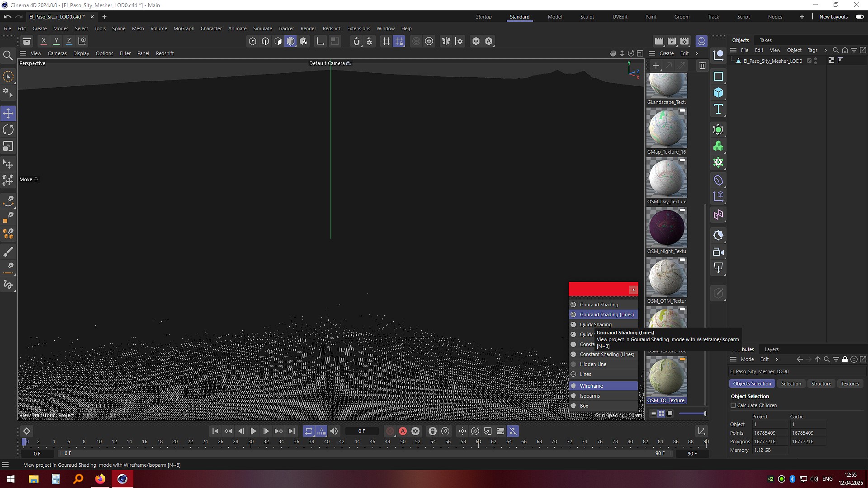Switch to Polygons mode in top toolbar
Viewport: 868px width, 488px height.
(x=278, y=41)
